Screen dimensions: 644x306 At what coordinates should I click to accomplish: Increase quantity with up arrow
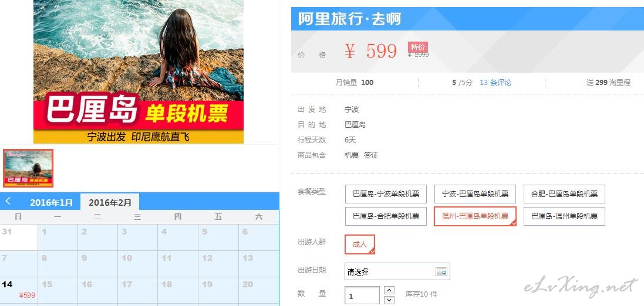[x=389, y=290]
